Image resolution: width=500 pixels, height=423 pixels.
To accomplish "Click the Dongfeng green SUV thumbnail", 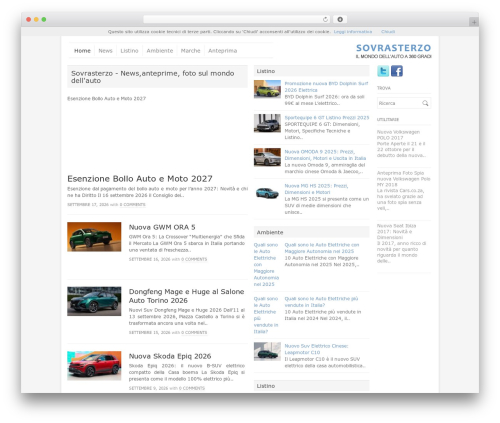I will pyautogui.click(x=94, y=301).
